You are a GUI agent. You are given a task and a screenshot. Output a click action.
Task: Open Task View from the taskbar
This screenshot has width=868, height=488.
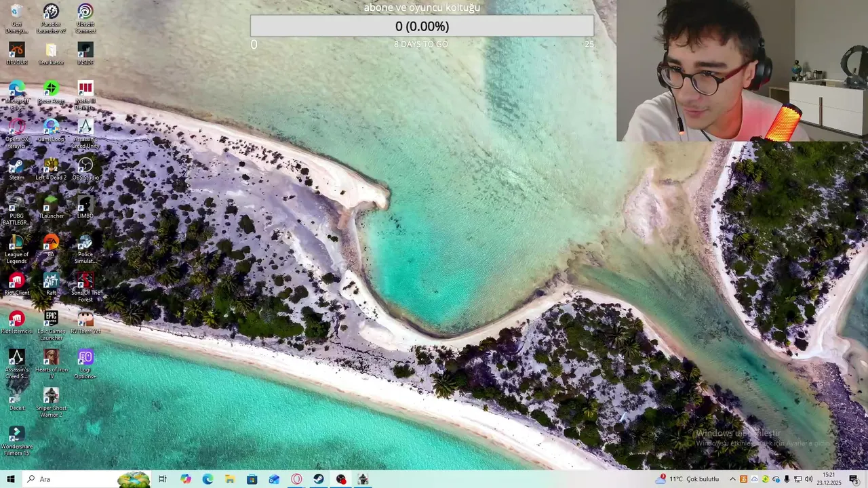click(163, 479)
